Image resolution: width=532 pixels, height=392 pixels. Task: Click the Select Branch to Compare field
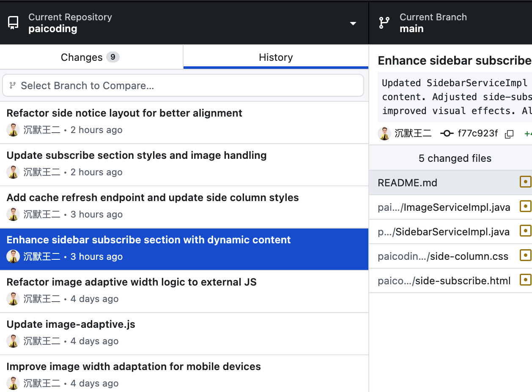(183, 86)
